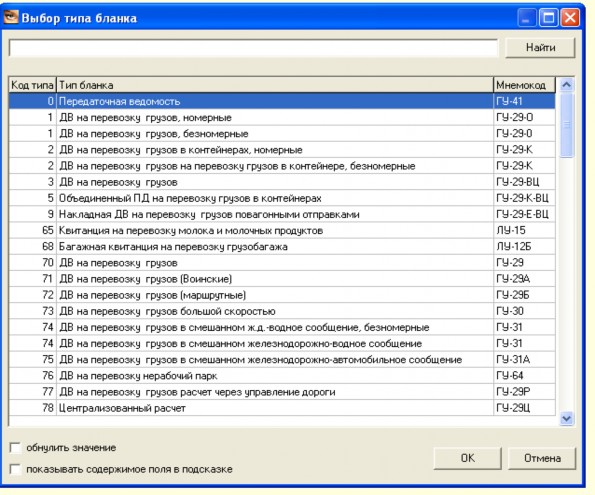
Task: Sort by the Тип бланка column header
Action: point(275,85)
